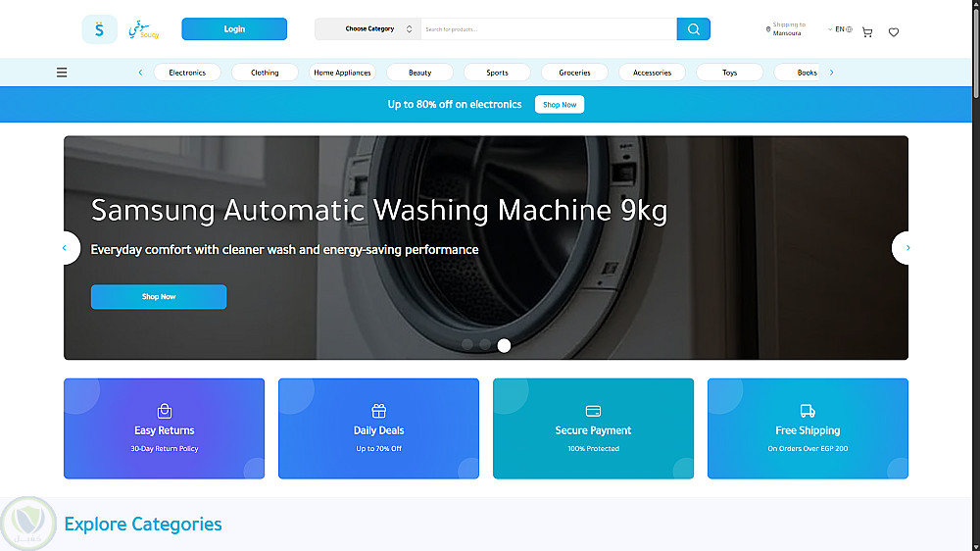Screen dimensions: 980x551
Task: Open the Secure Payment card
Action: [x=593, y=428]
